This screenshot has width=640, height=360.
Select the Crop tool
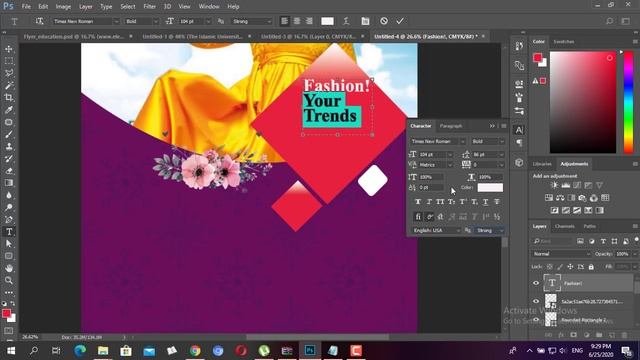coord(9,98)
